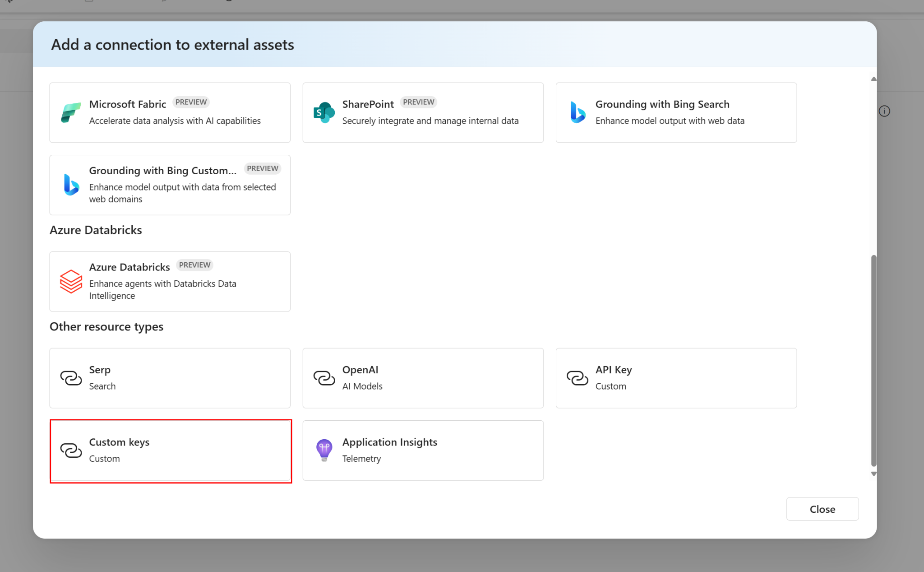Click the chain-link icon on the API Key card

[578, 378]
